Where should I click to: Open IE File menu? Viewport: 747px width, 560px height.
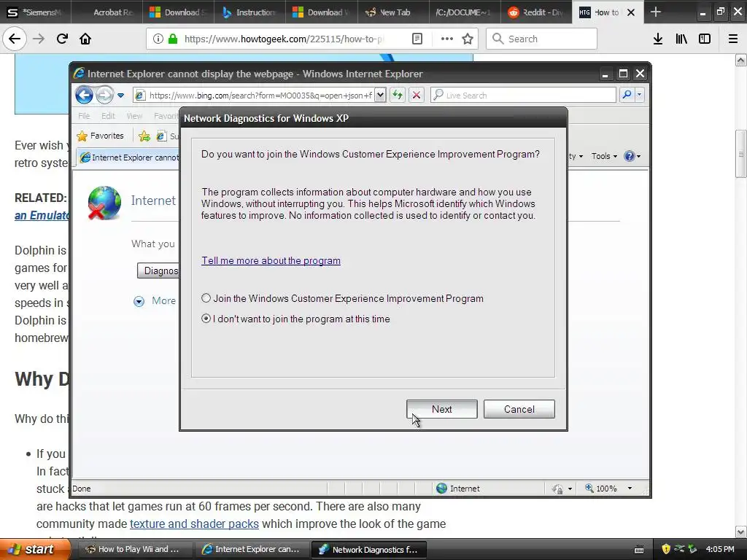pos(84,116)
